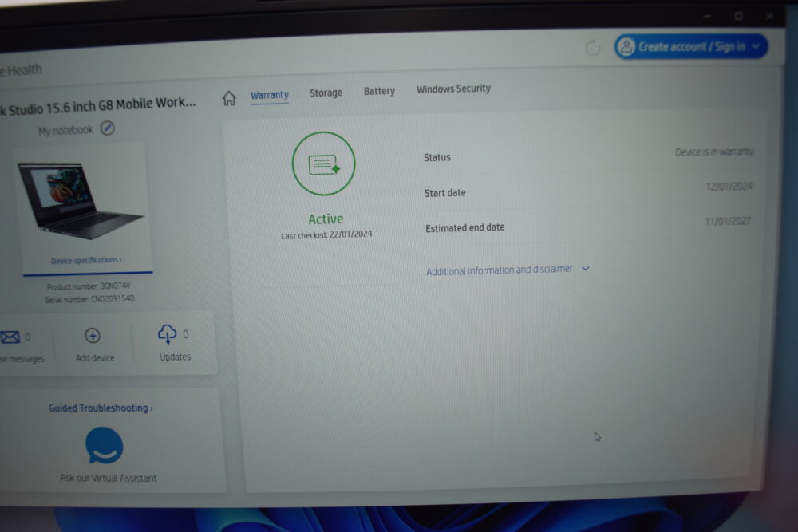Screen dimensions: 798x532
Task: Click the user avatar on sign-in button
Action: [x=626, y=47]
